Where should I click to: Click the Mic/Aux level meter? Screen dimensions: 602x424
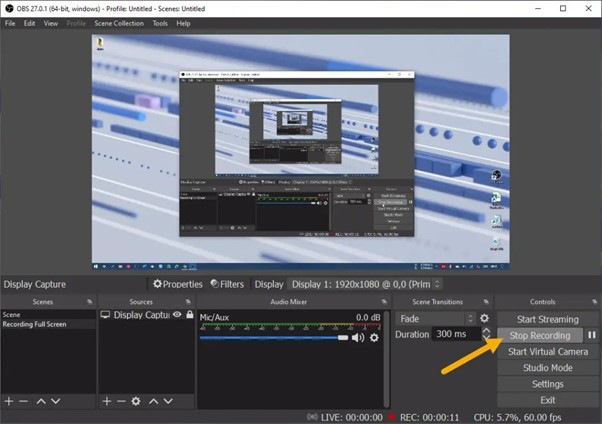click(290, 326)
